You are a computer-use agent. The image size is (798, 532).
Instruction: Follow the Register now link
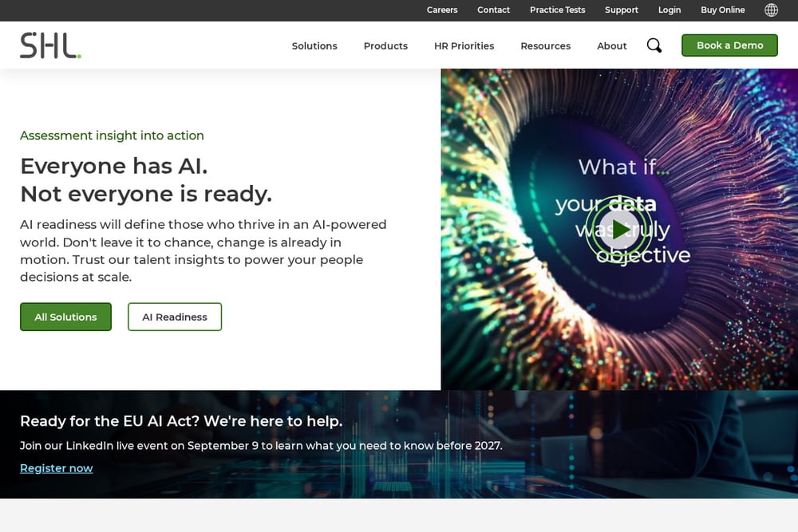(57, 468)
